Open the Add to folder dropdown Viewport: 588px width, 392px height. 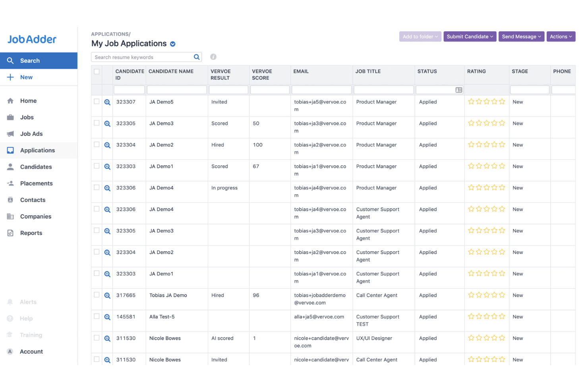[x=420, y=37]
